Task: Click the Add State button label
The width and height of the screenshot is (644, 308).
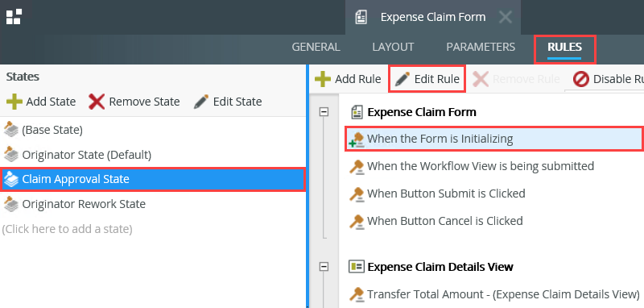Action: [51, 102]
